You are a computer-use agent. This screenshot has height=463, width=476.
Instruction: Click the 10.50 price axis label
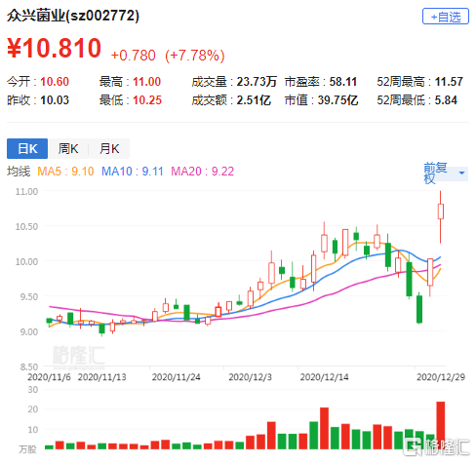tap(26, 226)
